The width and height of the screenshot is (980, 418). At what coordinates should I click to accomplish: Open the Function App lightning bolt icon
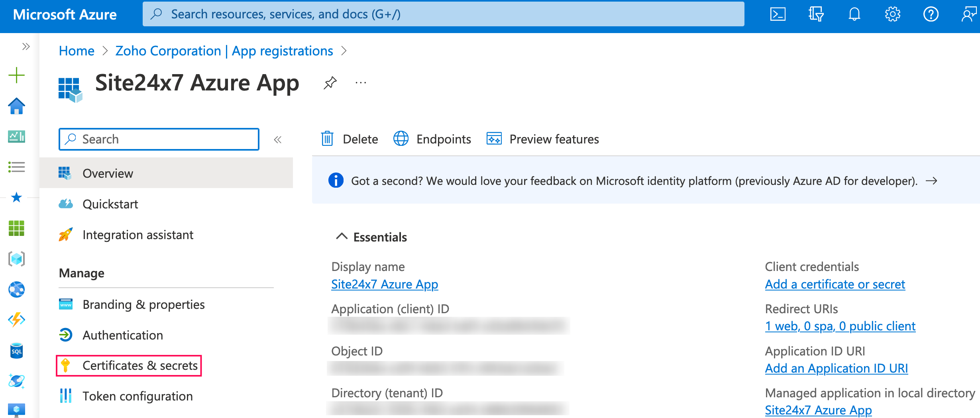point(16,320)
